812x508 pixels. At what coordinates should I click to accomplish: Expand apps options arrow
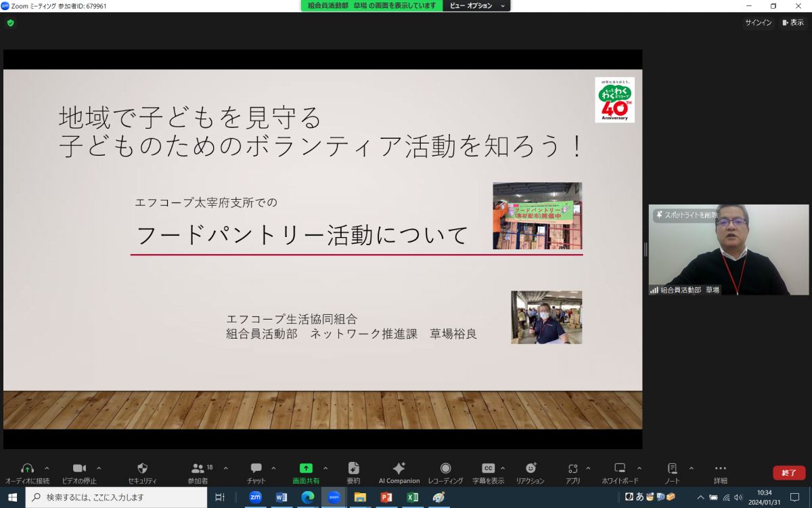point(588,467)
